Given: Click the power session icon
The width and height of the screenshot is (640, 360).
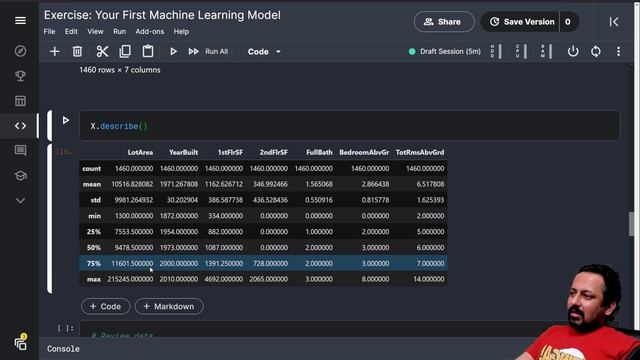Looking at the screenshot, I should 573,51.
